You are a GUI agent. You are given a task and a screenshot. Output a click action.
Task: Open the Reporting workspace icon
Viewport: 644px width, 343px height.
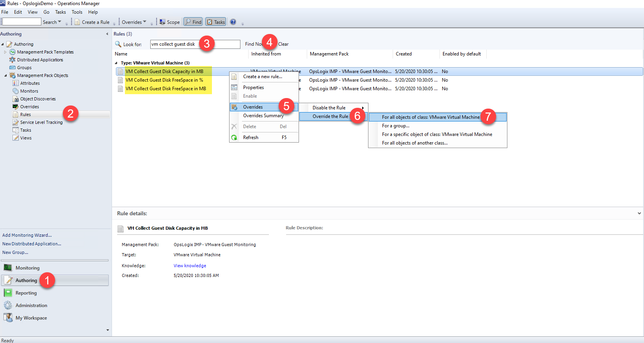pos(8,293)
